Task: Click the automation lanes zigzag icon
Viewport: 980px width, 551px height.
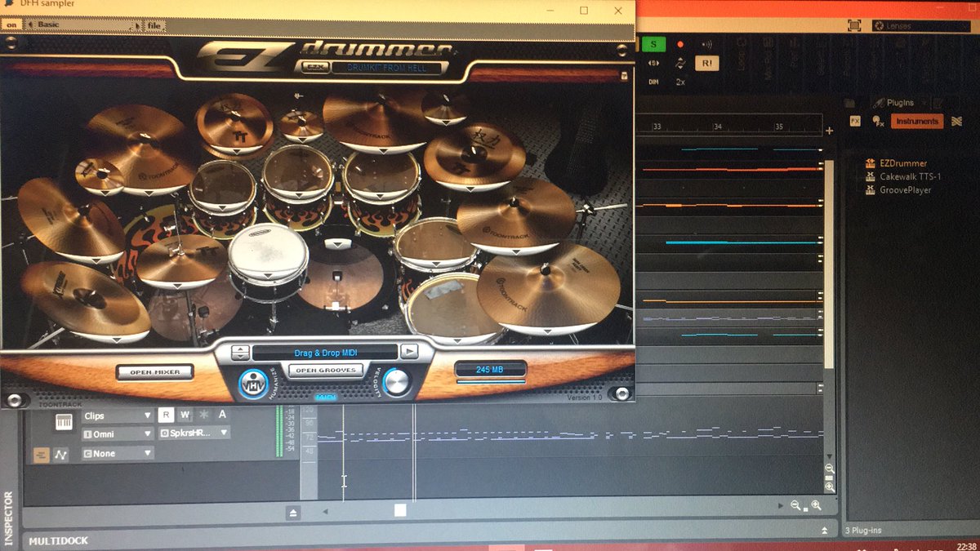Action: [61, 455]
